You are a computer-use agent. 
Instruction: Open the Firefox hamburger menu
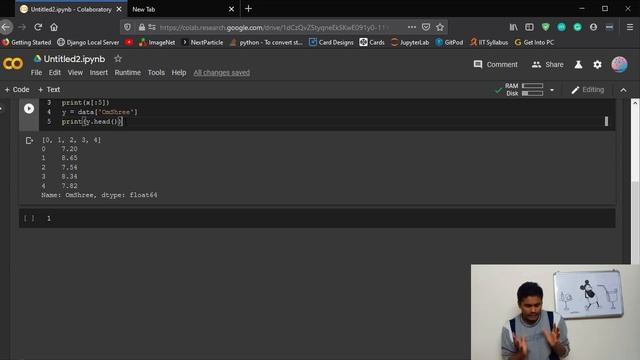(630, 27)
